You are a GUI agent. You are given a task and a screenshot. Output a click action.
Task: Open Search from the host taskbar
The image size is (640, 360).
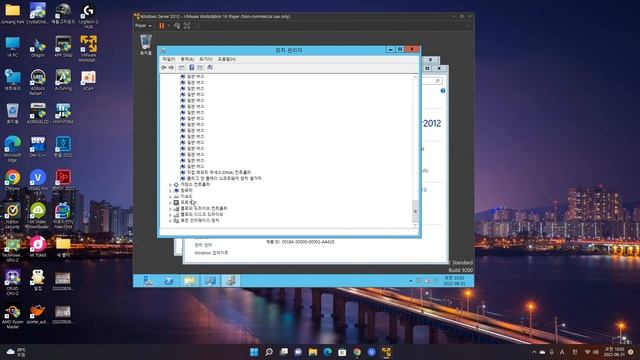click(269, 352)
